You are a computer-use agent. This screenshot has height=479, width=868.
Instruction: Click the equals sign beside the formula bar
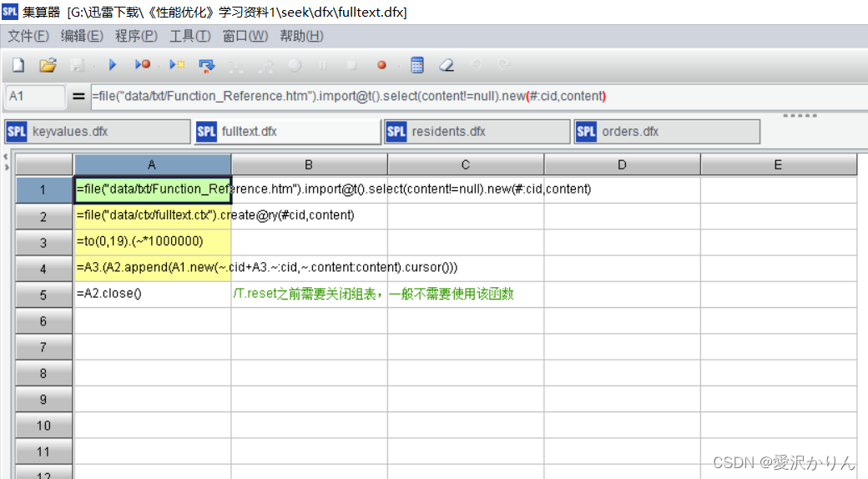78,96
